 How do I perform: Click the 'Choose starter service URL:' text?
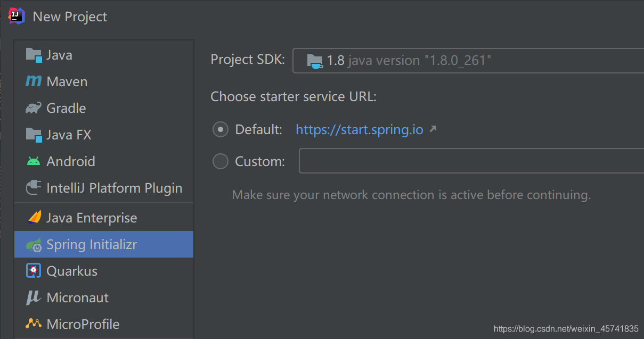[294, 97]
